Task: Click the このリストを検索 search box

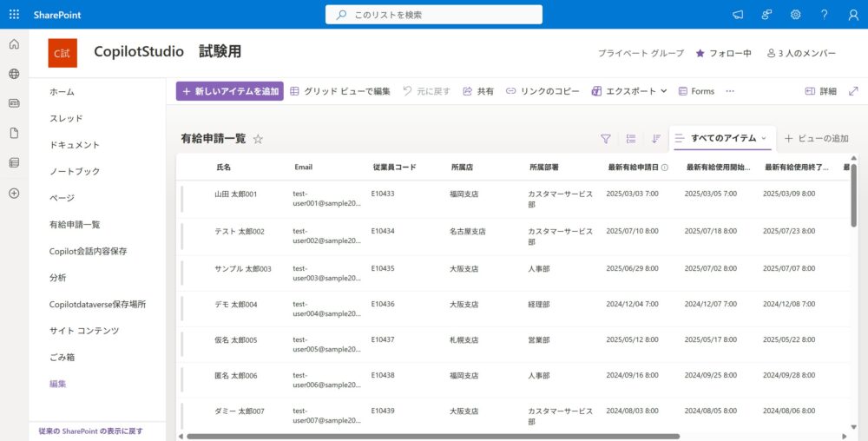Action: pyautogui.click(x=434, y=15)
